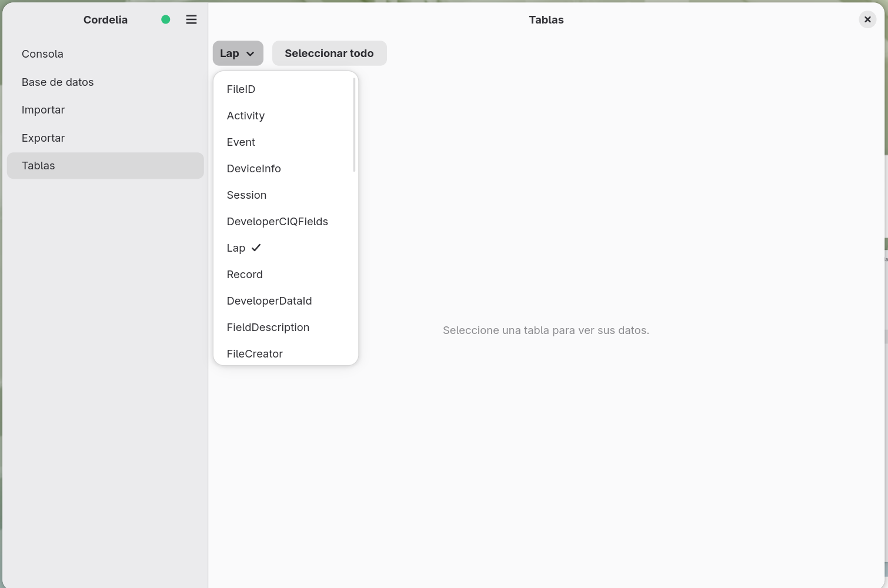Select FileCreator from the list

286,353
